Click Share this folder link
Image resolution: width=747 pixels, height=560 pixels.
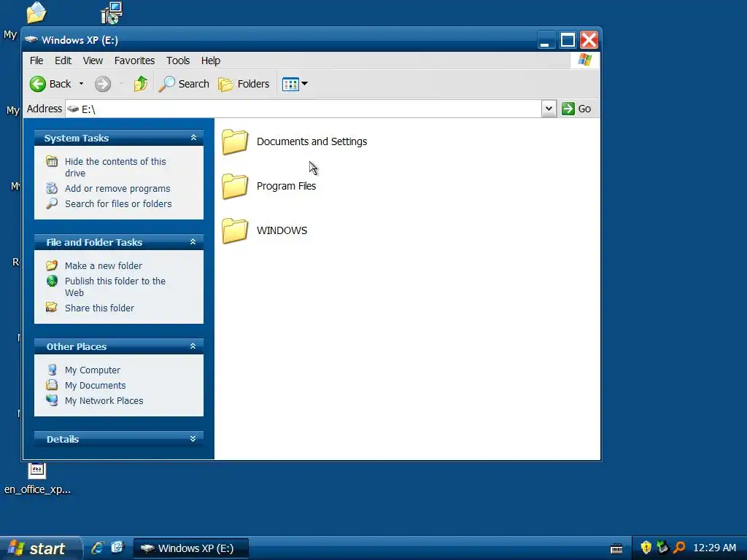[x=99, y=308]
